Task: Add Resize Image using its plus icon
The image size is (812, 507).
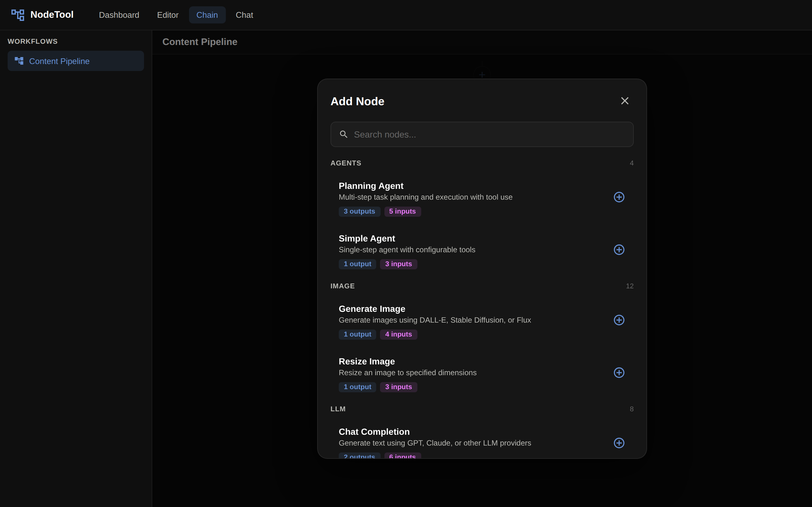Action: point(619,373)
